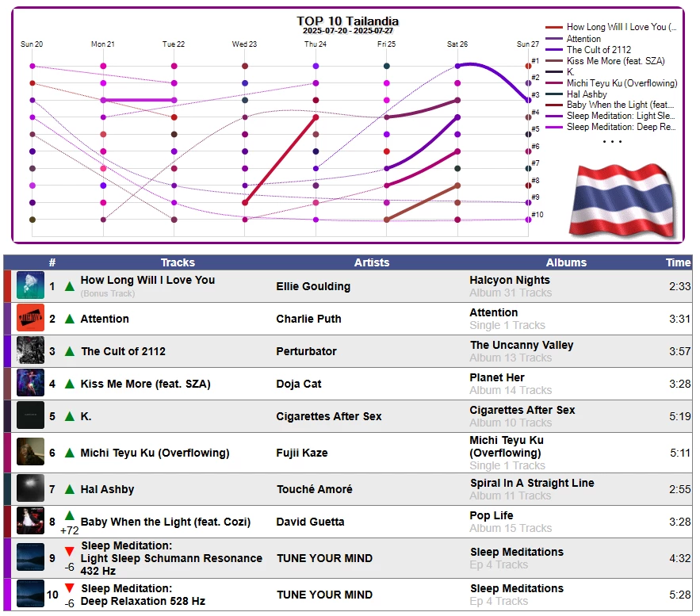Open artist Perturbator

pyautogui.click(x=306, y=351)
